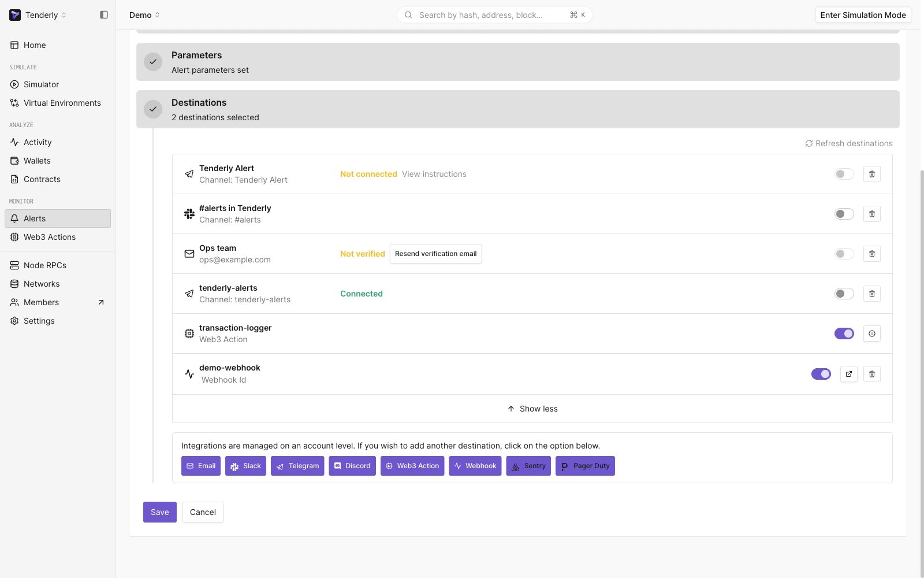Add a Telegram destination
The height and width of the screenshot is (578, 924).
click(297, 466)
